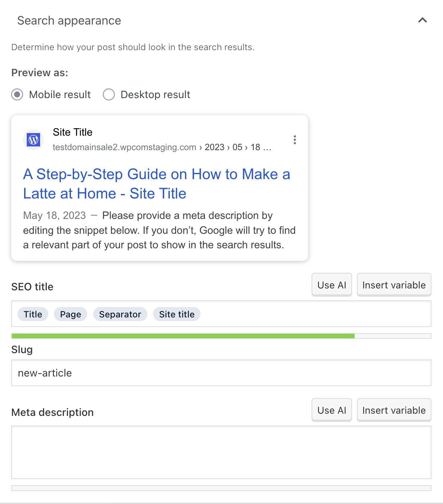443x504 pixels.
Task: Click the breadcrumb URL testdomainsale2.wpcomstaging.com
Action: pyautogui.click(x=124, y=147)
